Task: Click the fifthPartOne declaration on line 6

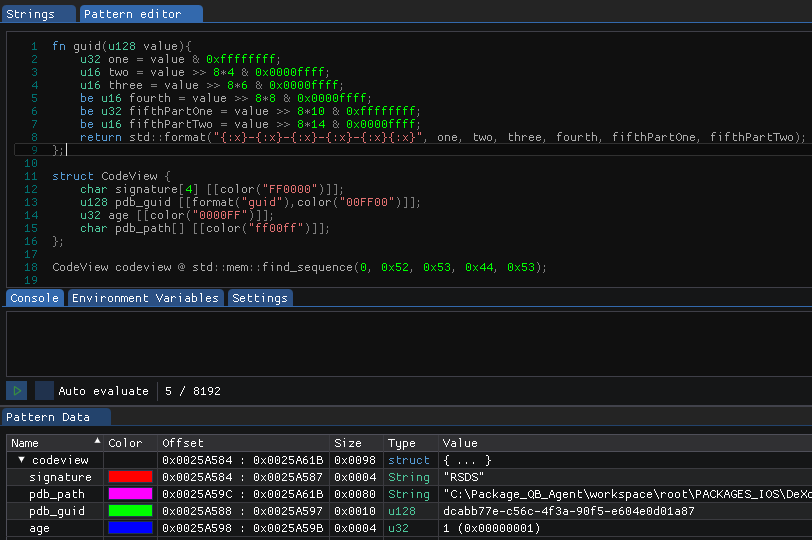Action: [x=250, y=111]
